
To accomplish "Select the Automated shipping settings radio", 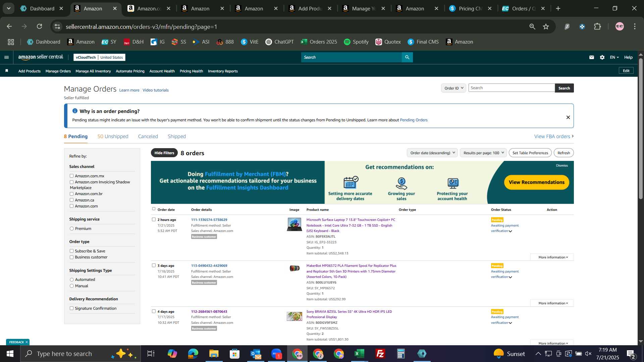I will pyautogui.click(x=71, y=280).
